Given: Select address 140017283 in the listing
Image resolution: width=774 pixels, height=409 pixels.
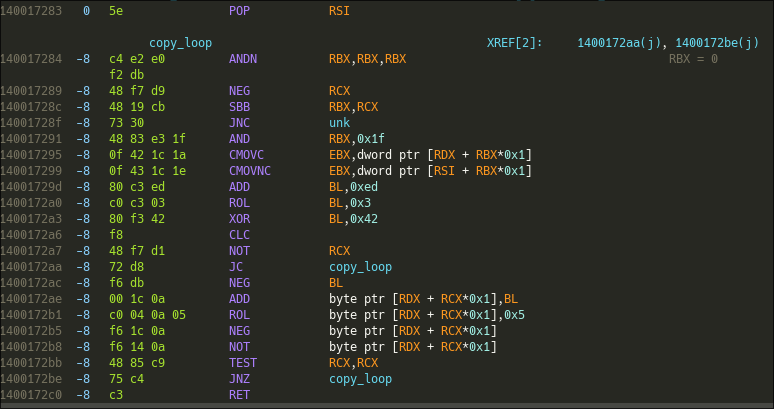Looking at the screenshot, I should 33,10.
